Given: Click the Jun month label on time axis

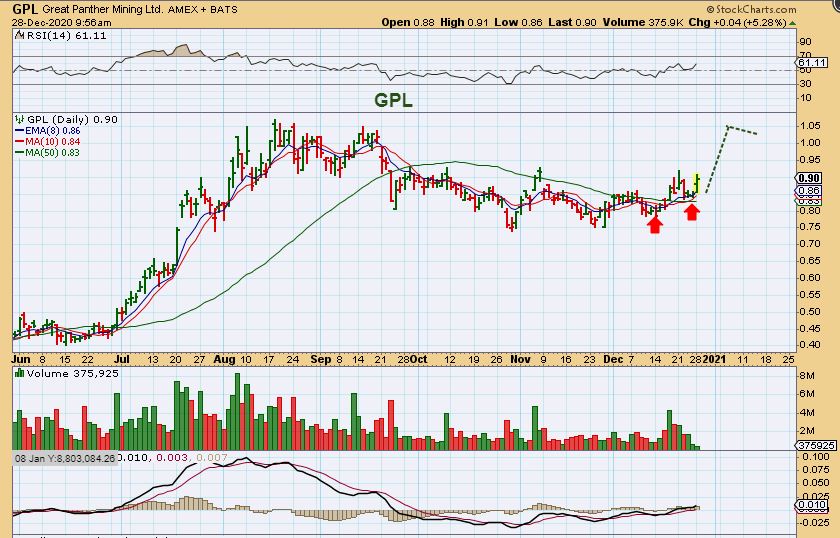Looking at the screenshot, I should coord(21,359).
